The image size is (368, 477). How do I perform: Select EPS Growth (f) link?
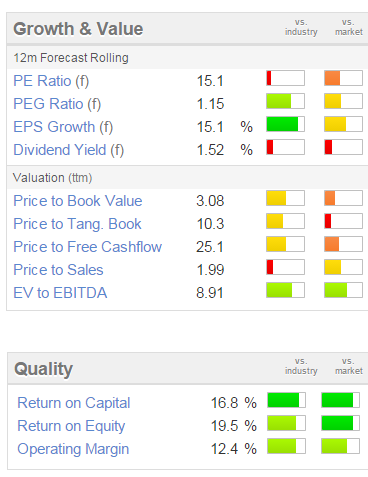[63, 127]
